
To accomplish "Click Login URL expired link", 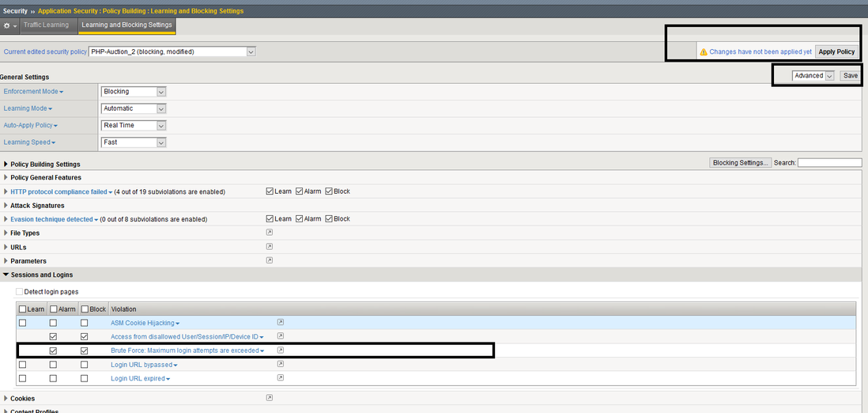I will coord(138,379).
